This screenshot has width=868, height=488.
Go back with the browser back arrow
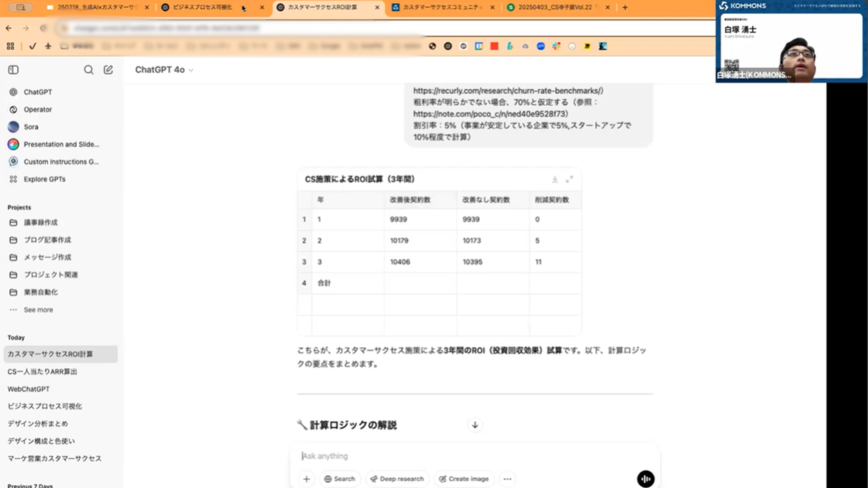9,28
